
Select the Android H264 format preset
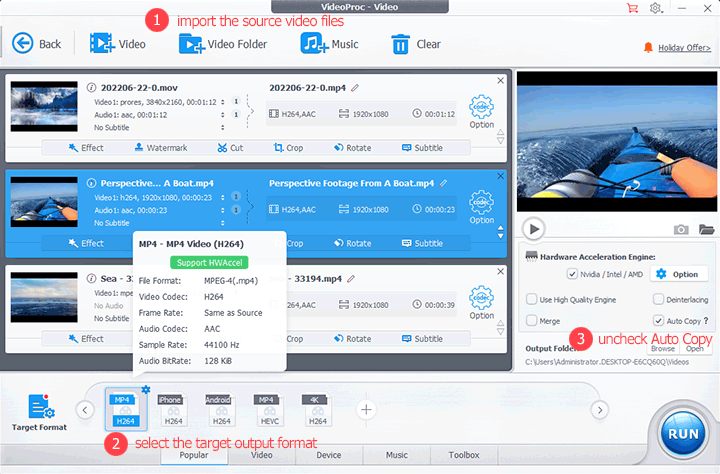pos(221,410)
